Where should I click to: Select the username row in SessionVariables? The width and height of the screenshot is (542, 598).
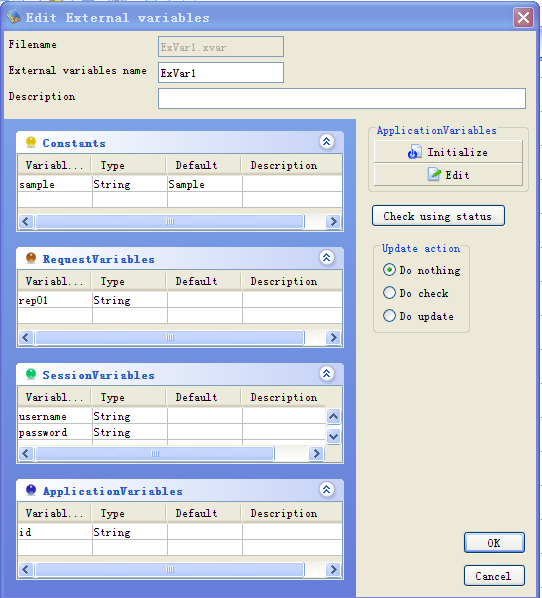(172, 416)
